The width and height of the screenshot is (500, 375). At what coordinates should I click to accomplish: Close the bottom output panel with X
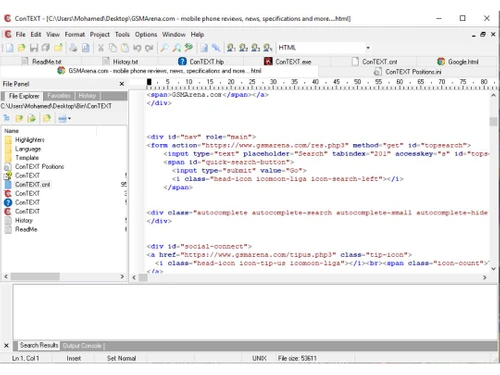(6, 346)
